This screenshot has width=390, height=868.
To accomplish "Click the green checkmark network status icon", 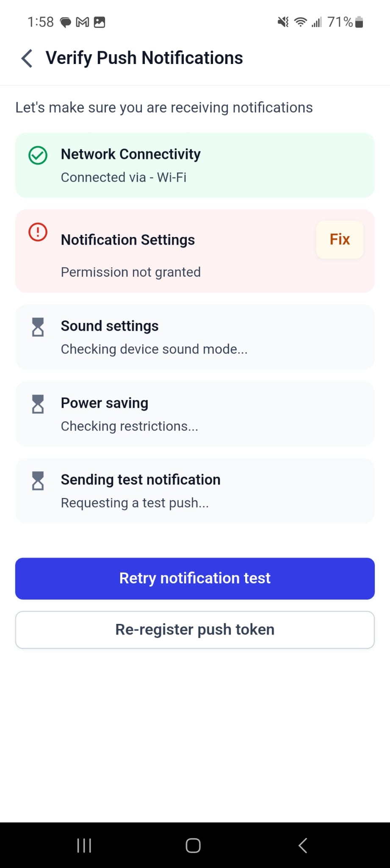I will (38, 155).
